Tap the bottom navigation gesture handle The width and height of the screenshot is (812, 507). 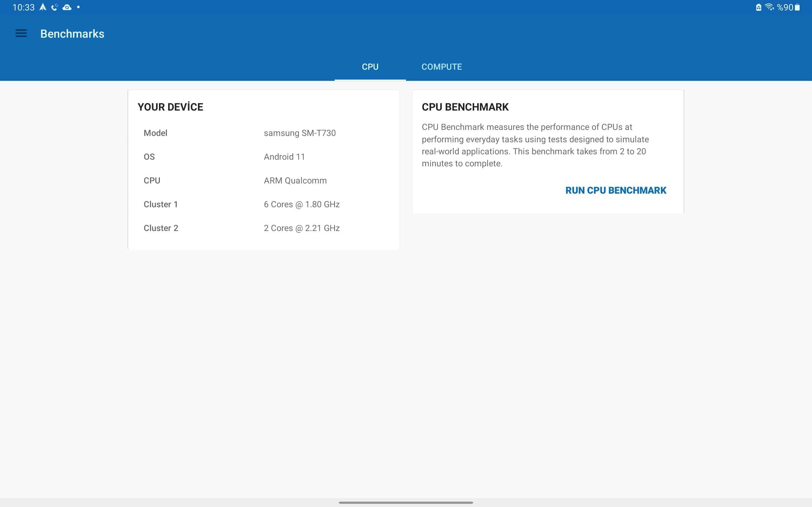click(x=406, y=502)
